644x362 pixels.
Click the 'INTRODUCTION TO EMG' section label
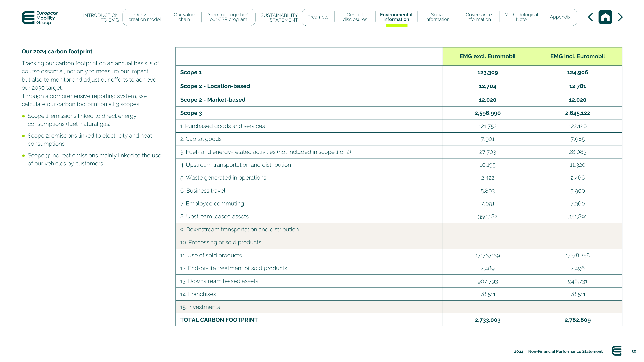(x=101, y=18)
